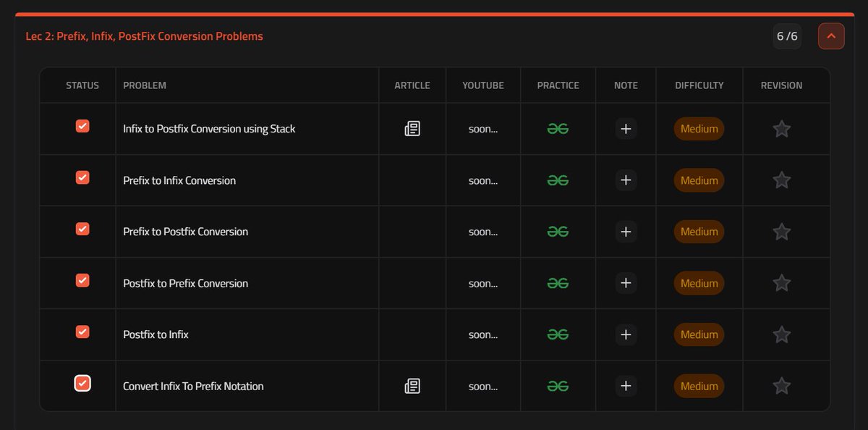Image resolution: width=868 pixels, height=430 pixels.
Task: Uncheck Prefix to Postfix Conversion status checkbox
Action: tap(82, 228)
